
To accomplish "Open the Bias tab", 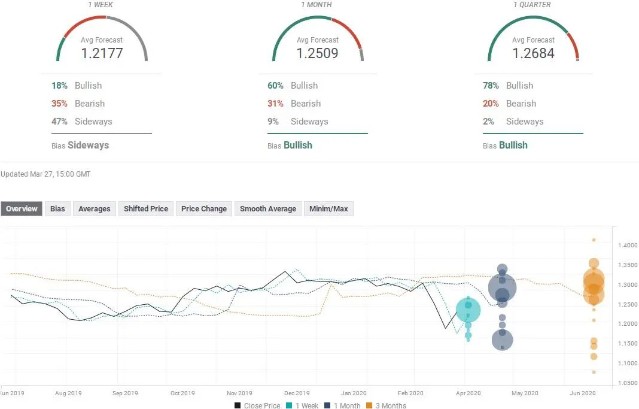I will [x=58, y=209].
